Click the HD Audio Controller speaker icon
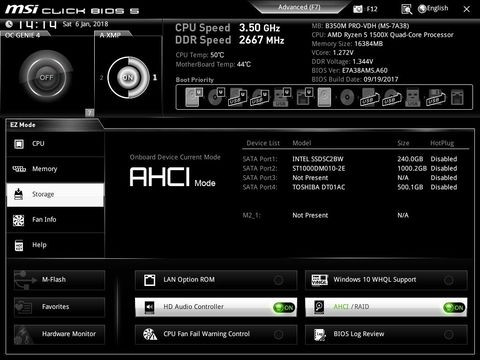Viewport: 480px width, 360px height. pyautogui.click(x=150, y=307)
